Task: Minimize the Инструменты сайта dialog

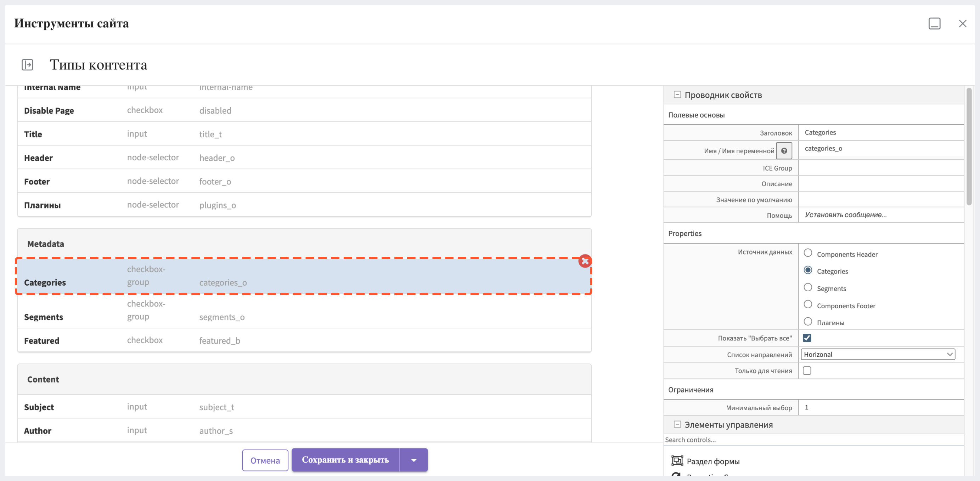Action: [x=934, y=24]
